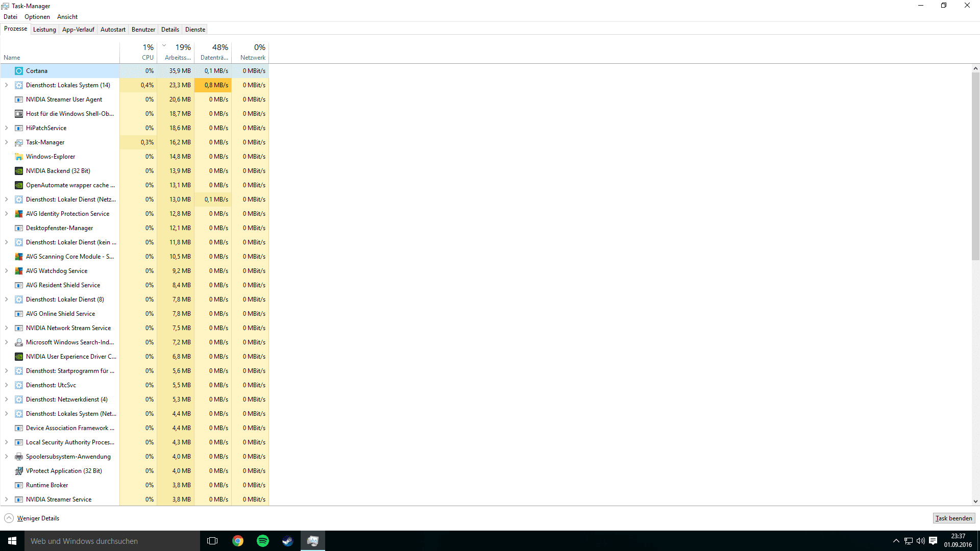The width and height of the screenshot is (980, 551).
Task: Click the Microsoft Windows Search-Indexer icon
Action: [x=19, y=342]
